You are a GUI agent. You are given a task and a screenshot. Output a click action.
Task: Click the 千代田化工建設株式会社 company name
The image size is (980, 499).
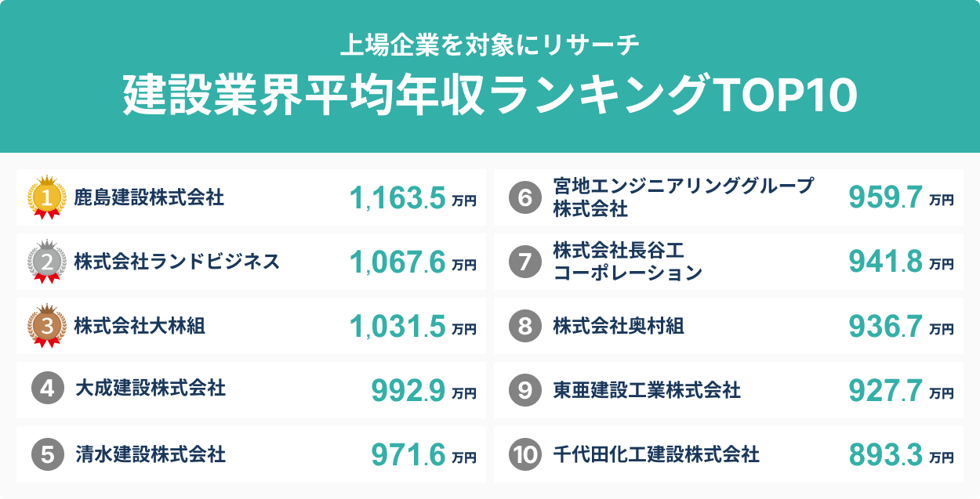click(x=655, y=454)
